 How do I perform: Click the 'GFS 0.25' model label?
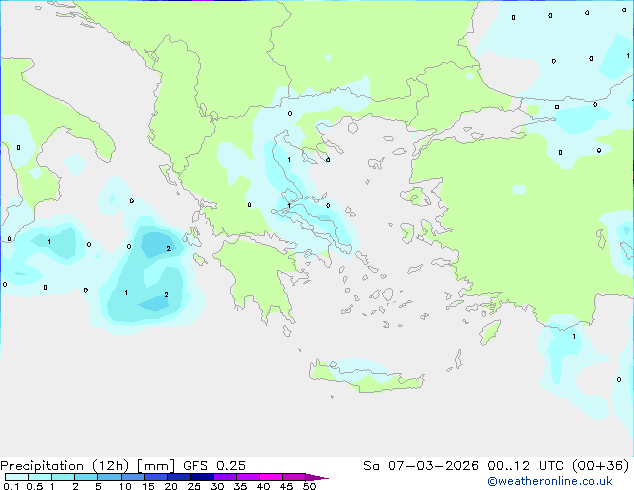click(x=214, y=466)
